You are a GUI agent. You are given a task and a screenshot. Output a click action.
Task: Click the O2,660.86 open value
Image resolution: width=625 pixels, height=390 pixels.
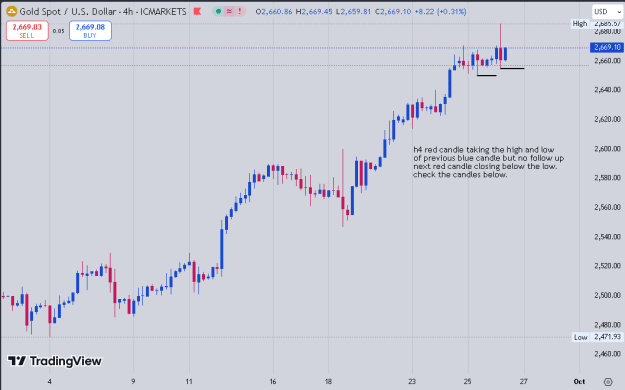click(274, 12)
